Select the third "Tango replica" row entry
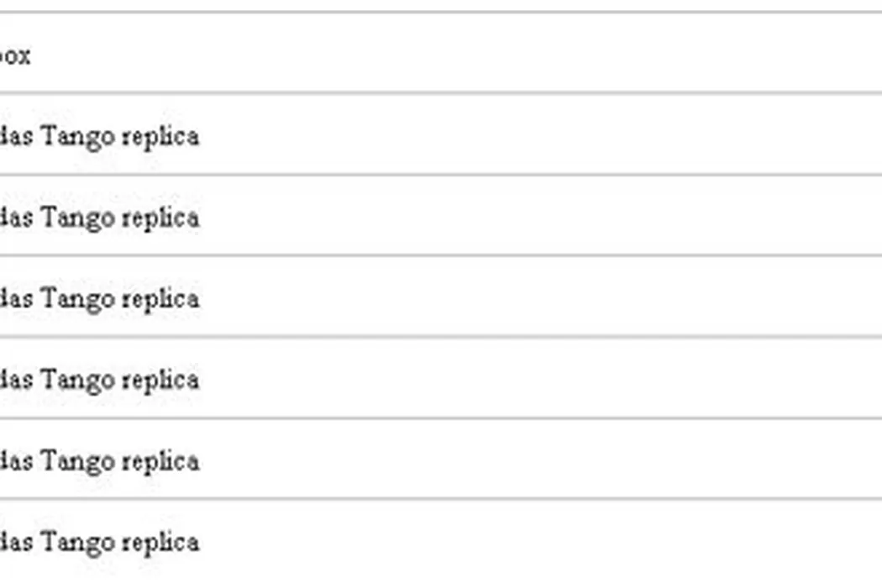The image size is (882, 588). coord(99,299)
